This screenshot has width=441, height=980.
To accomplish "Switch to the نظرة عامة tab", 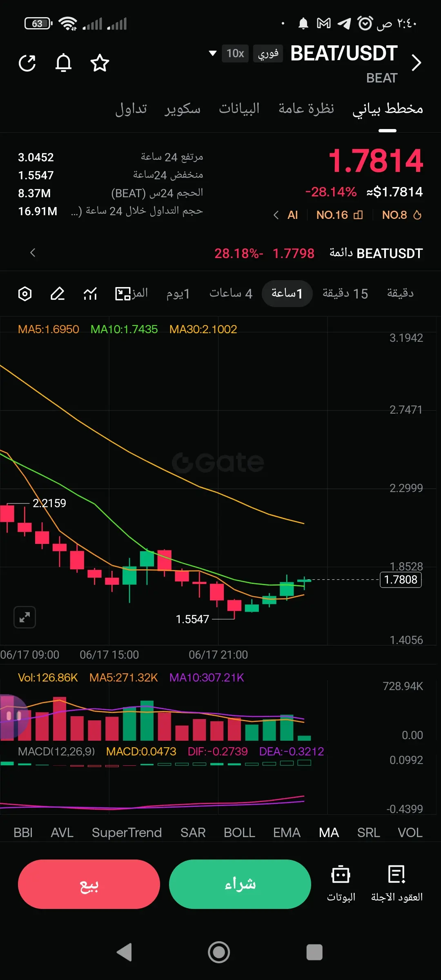I will pyautogui.click(x=306, y=109).
